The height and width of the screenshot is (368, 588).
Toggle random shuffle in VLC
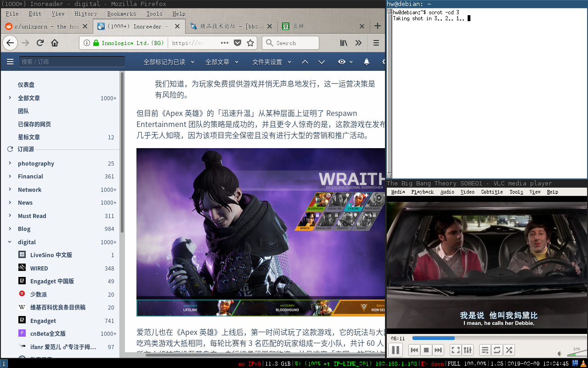(509, 350)
